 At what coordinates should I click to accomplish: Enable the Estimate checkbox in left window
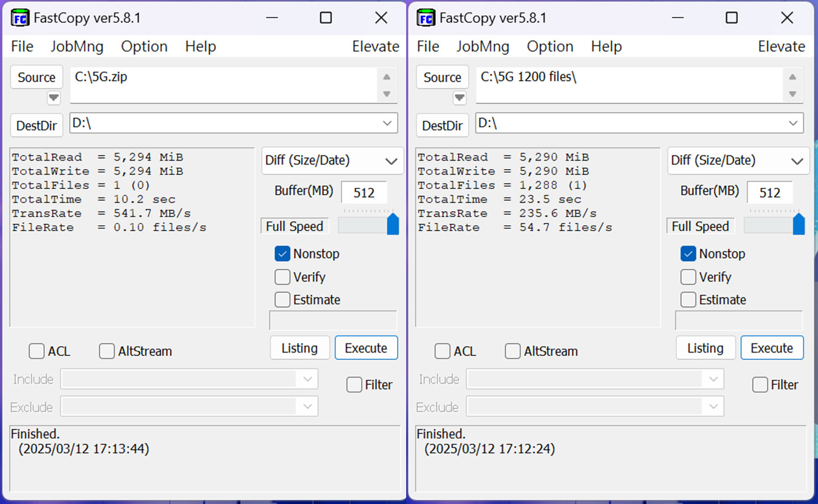tap(282, 300)
